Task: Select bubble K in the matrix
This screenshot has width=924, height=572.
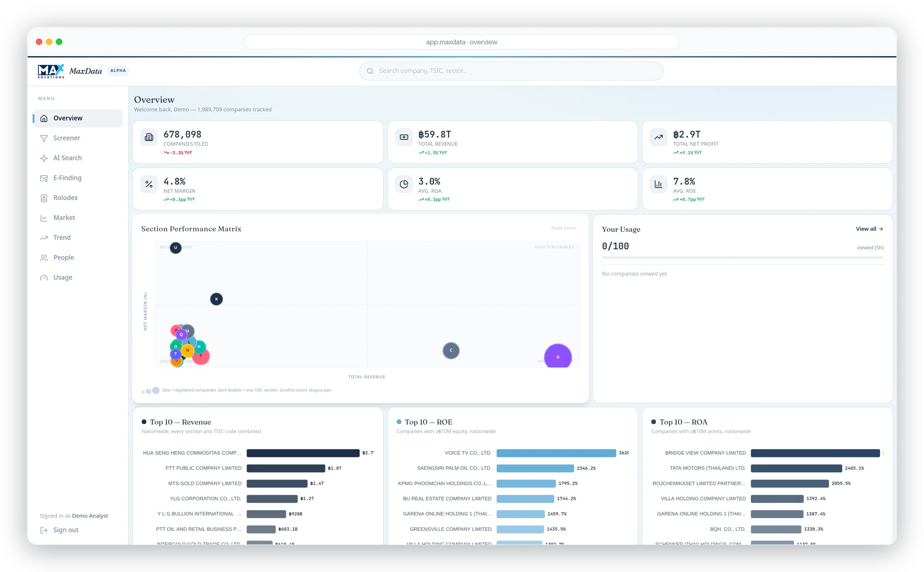Action: coord(216,299)
